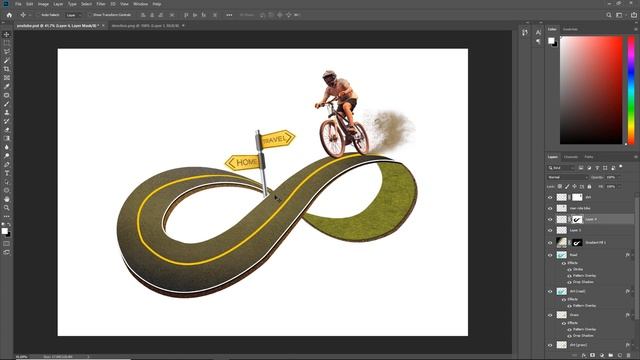Switch to the Swatches tab
This screenshot has width=640, height=360.
click(570, 29)
